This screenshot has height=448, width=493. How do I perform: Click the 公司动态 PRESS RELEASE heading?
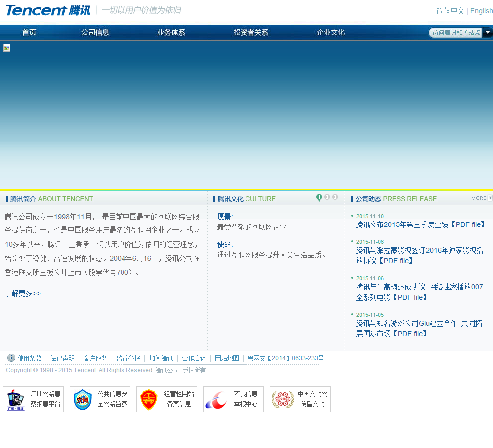point(394,199)
